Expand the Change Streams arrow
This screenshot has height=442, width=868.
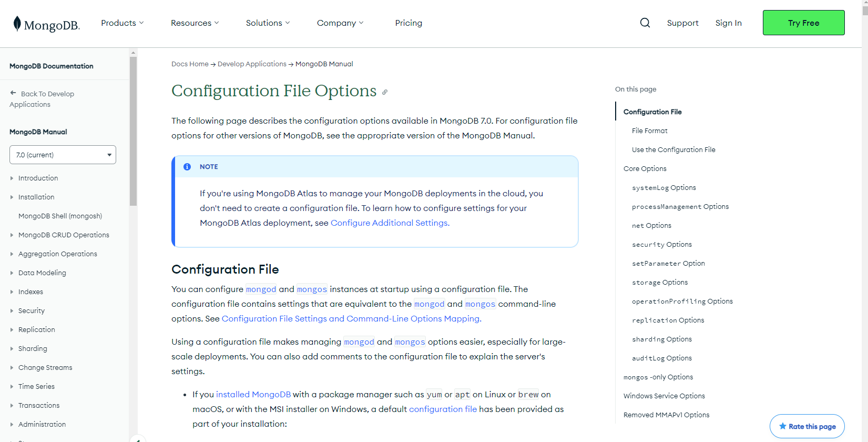pyautogui.click(x=12, y=368)
